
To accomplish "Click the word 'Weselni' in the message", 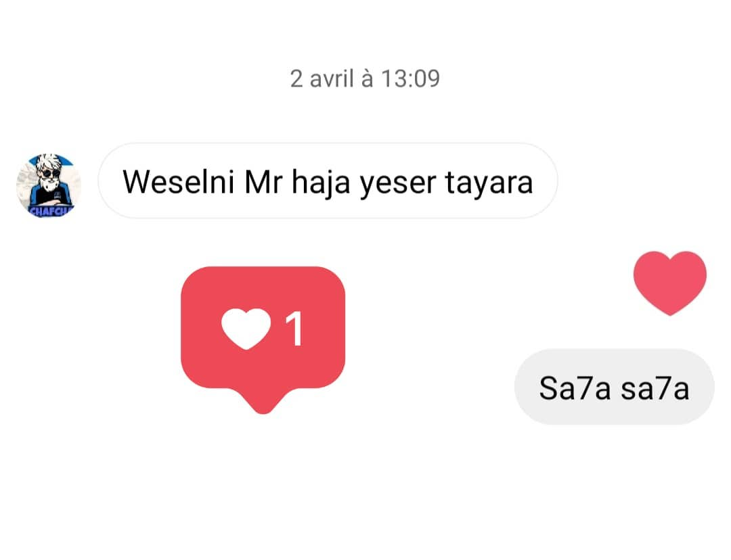I will point(178,181).
